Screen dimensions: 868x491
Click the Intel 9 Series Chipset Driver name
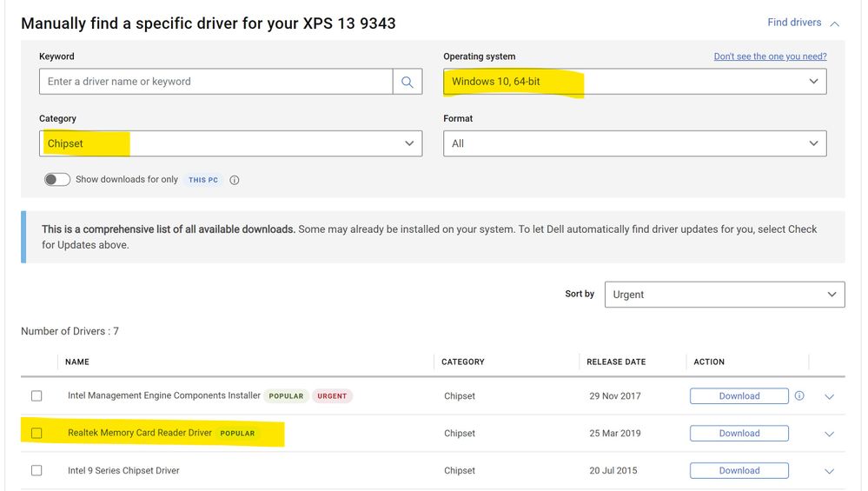click(123, 470)
